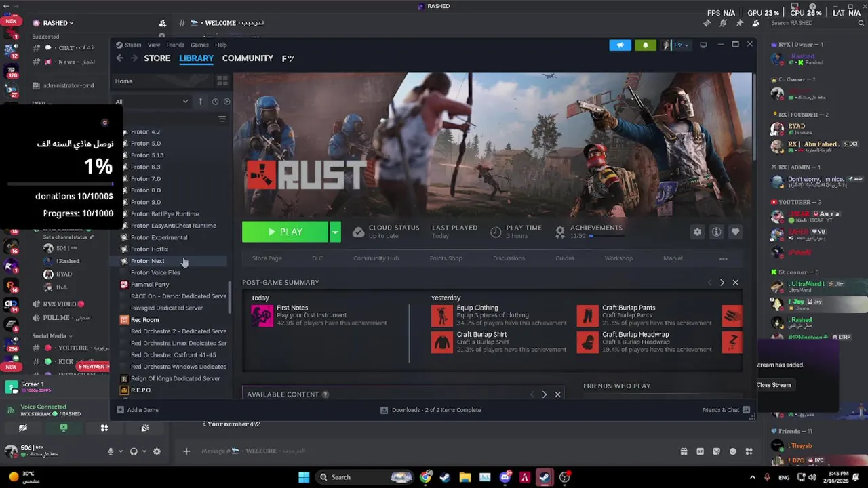Collapse library list with up arrow
The height and width of the screenshot is (488, 868).
(200, 102)
